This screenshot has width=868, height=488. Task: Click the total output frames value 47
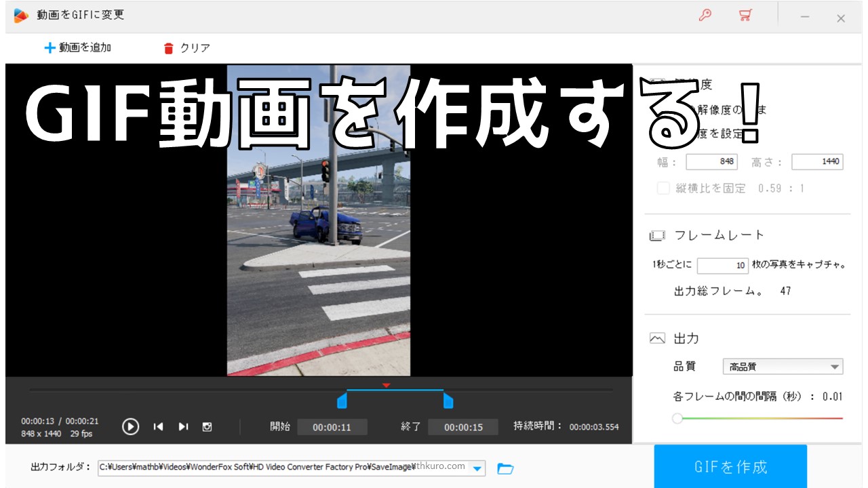pos(785,291)
